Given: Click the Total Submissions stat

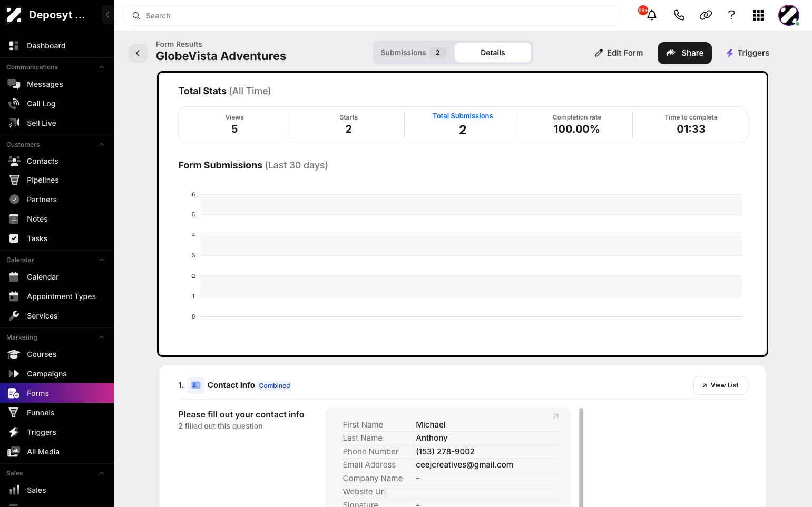Looking at the screenshot, I should pos(463,124).
